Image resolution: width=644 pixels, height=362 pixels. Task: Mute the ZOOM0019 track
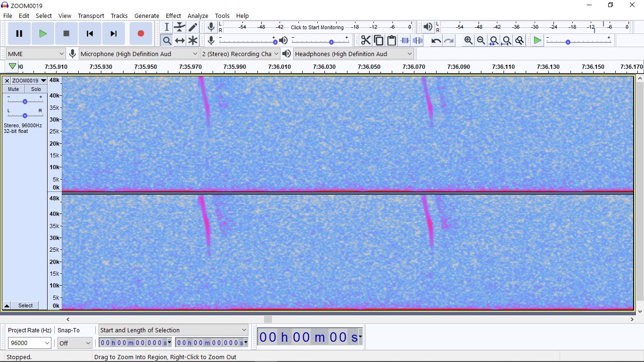click(x=13, y=89)
